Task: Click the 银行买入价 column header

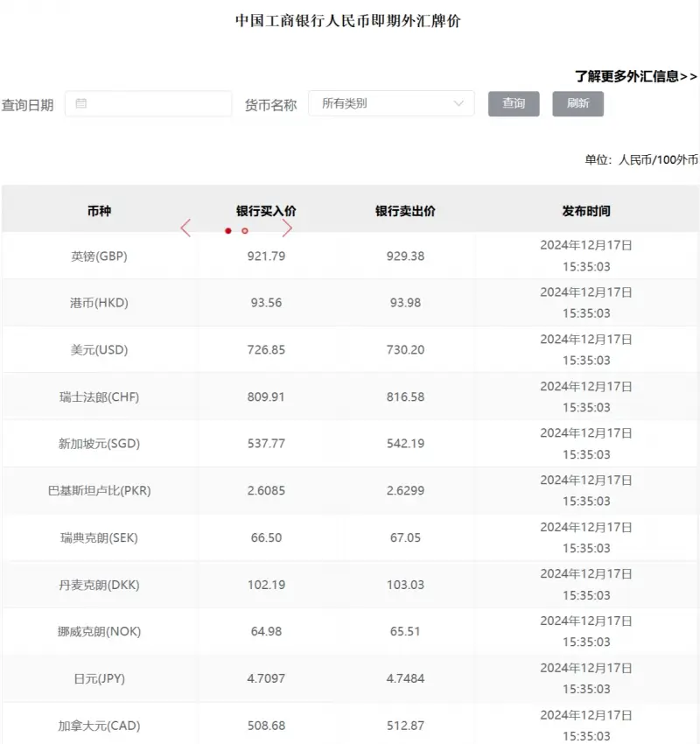Action: [x=266, y=211]
